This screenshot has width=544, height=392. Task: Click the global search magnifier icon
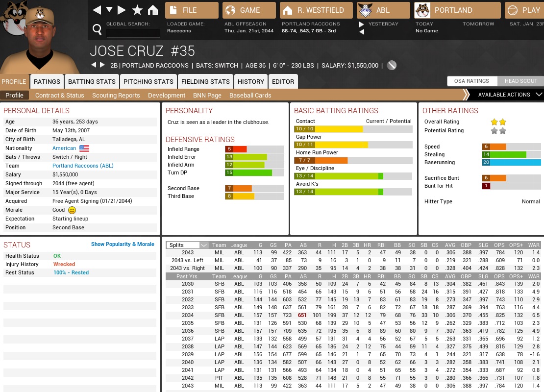[97, 30]
